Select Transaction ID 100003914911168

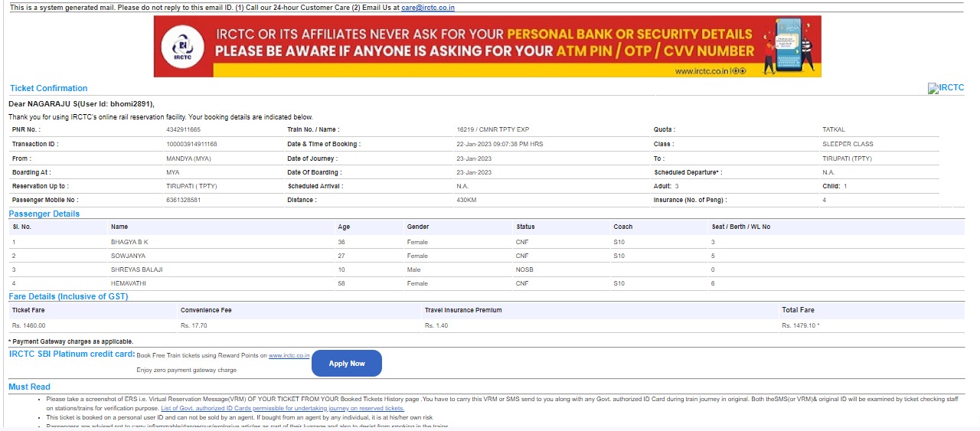point(191,144)
